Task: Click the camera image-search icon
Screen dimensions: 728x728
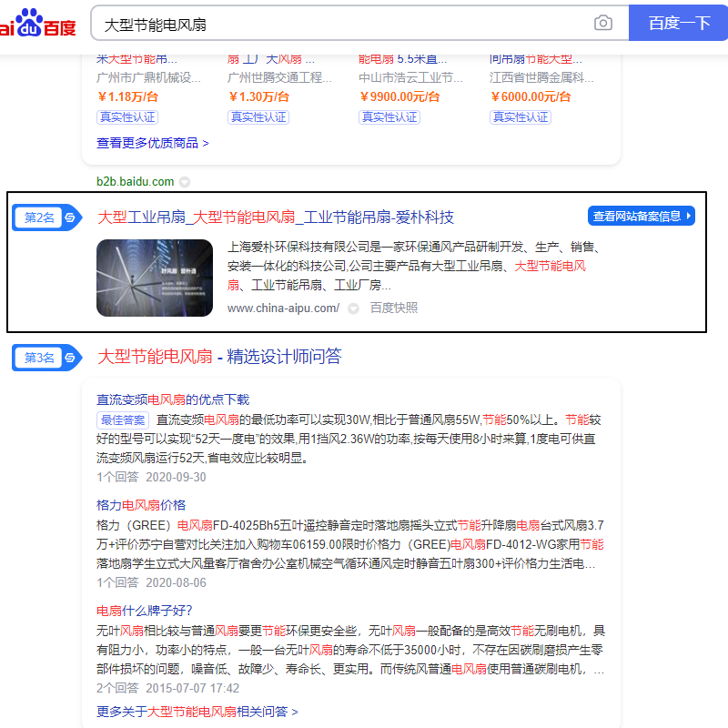Action: (602, 23)
